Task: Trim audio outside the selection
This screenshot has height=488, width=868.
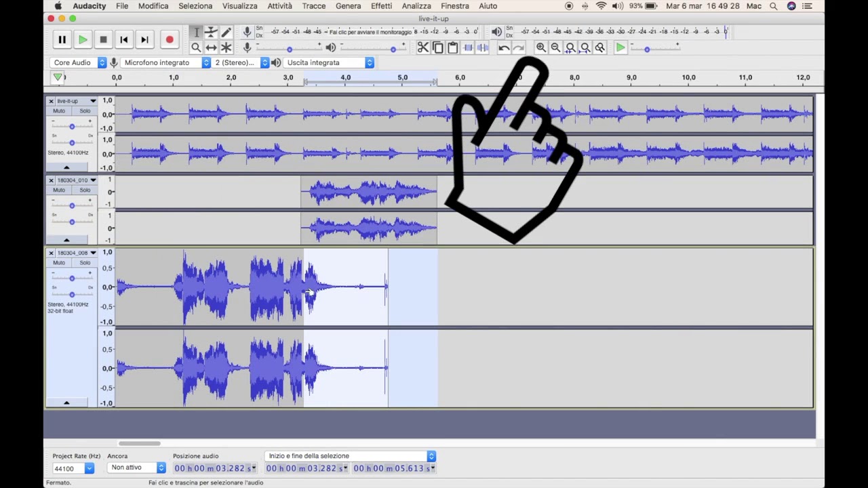Action: click(x=467, y=47)
